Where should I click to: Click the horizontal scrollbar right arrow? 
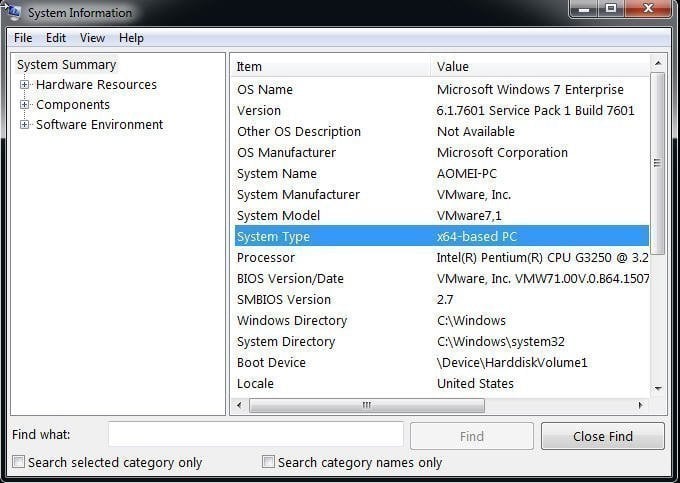coord(641,405)
